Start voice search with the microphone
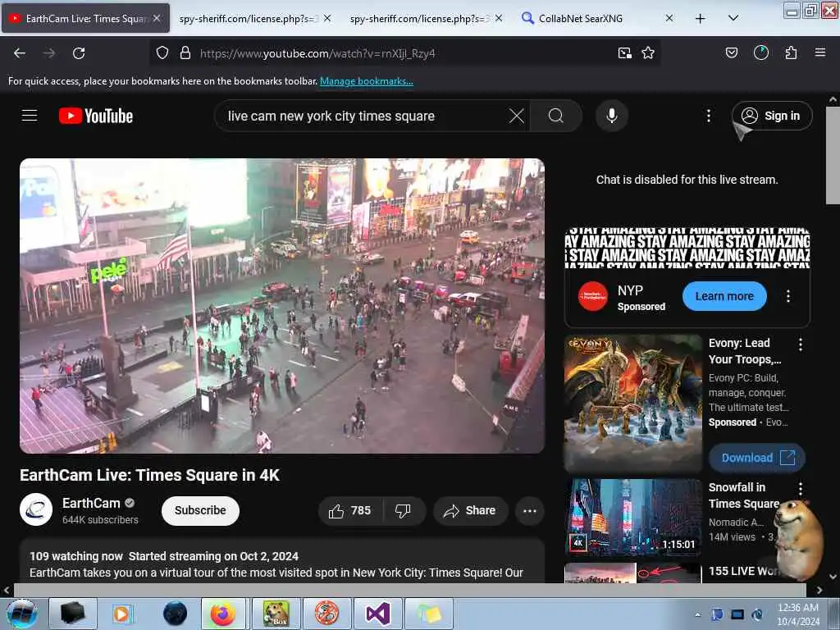 [612, 116]
